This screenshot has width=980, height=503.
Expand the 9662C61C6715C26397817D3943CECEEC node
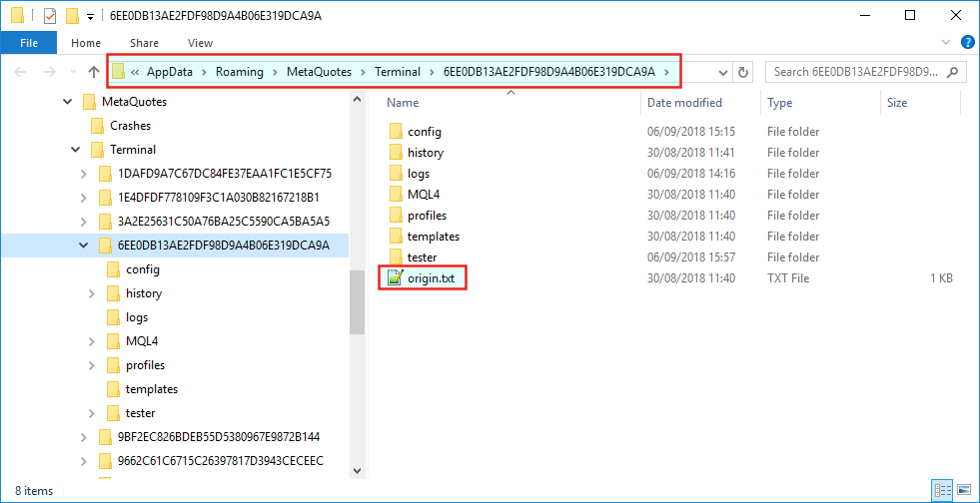(x=84, y=461)
